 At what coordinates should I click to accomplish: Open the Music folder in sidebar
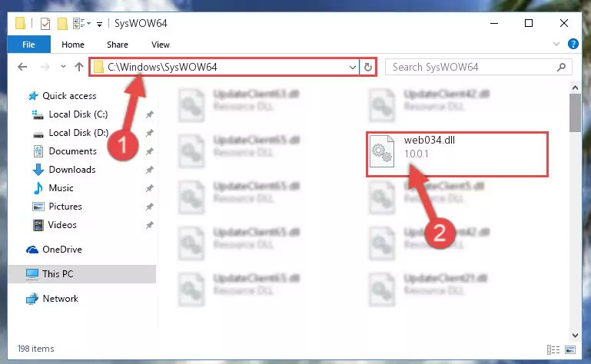61,188
